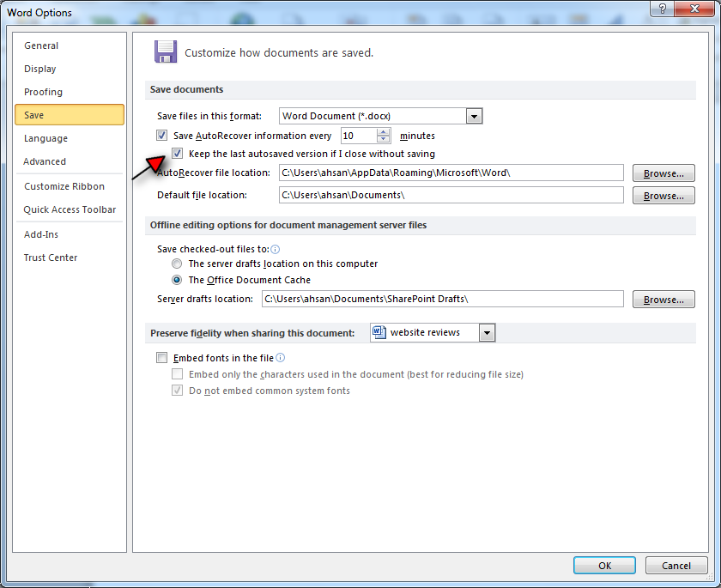Uncheck Keep the last autosaved version checkbox
The width and height of the screenshot is (721, 588).
click(x=177, y=153)
